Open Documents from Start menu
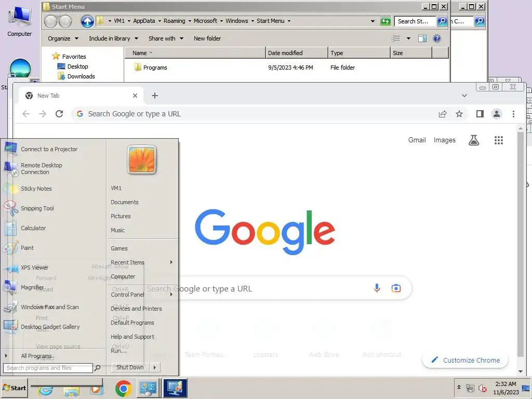 (125, 202)
